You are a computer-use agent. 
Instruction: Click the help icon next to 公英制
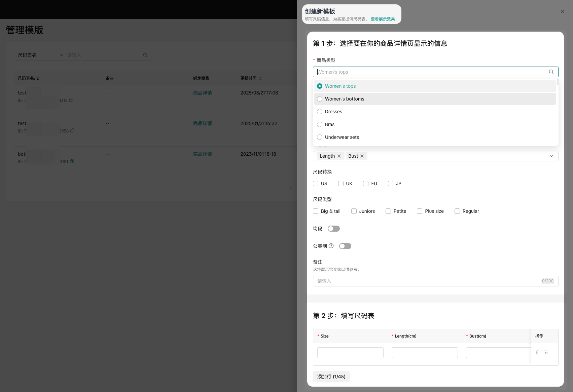[x=331, y=246]
